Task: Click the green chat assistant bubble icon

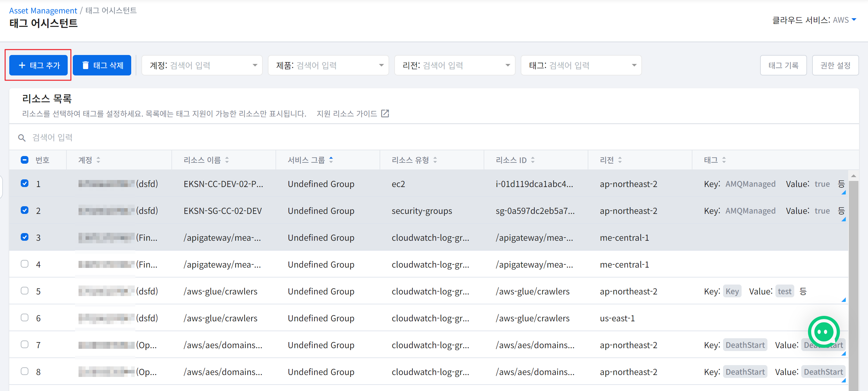Action: (x=823, y=331)
